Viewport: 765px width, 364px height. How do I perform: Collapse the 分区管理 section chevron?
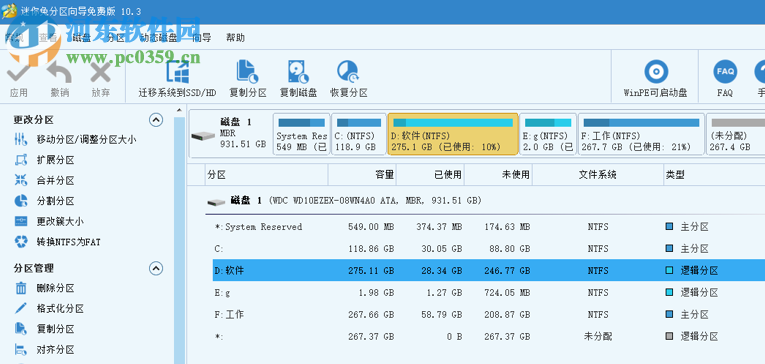[x=156, y=268]
